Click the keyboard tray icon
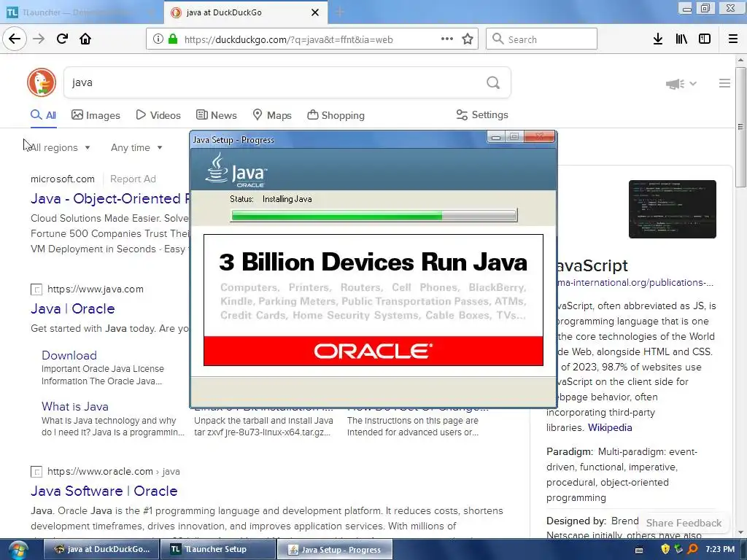747x560 pixels. 639,550
